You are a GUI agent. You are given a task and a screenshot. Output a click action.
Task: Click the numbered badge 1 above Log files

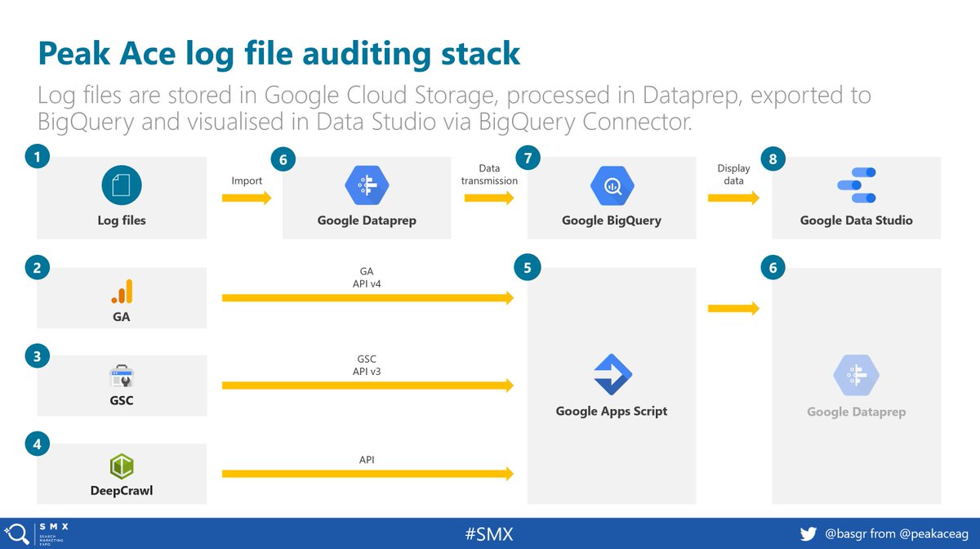pyautogui.click(x=36, y=156)
